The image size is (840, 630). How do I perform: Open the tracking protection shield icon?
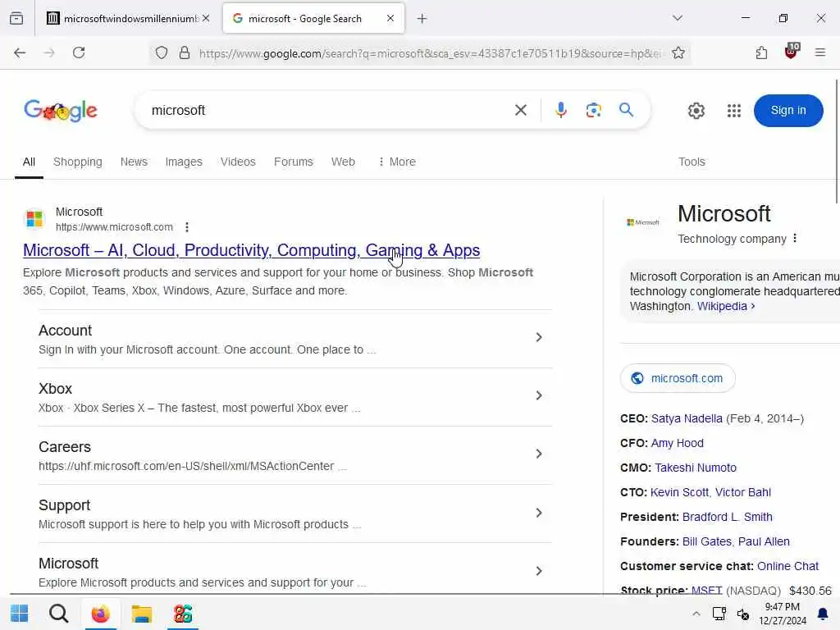162,52
